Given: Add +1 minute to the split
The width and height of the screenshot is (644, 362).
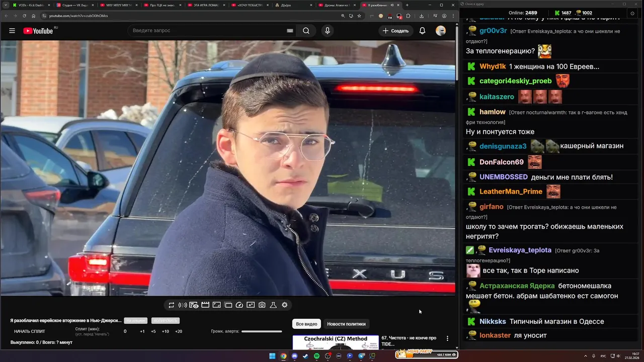Looking at the screenshot, I should (x=142, y=331).
